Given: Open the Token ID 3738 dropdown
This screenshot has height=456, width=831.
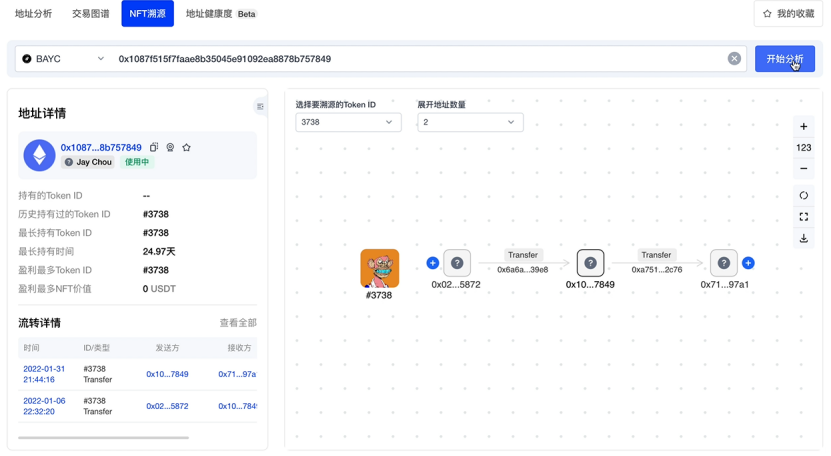Looking at the screenshot, I should tap(348, 122).
